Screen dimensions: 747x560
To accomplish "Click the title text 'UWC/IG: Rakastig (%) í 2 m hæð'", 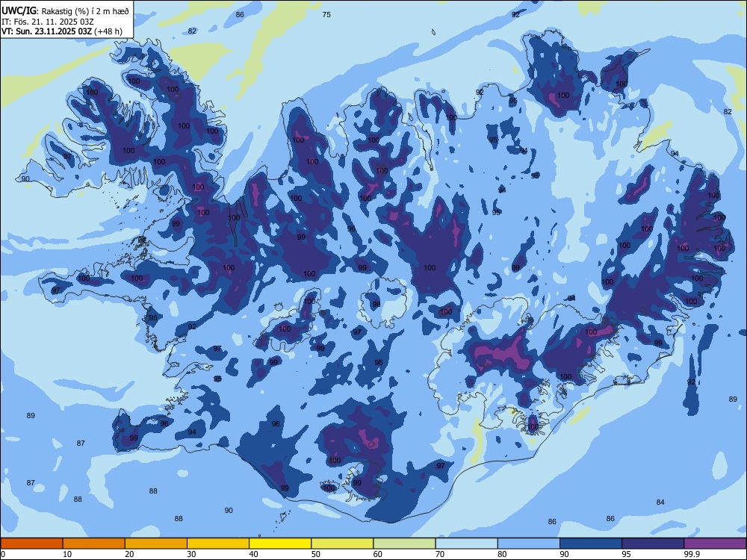I will click(x=65, y=10).
